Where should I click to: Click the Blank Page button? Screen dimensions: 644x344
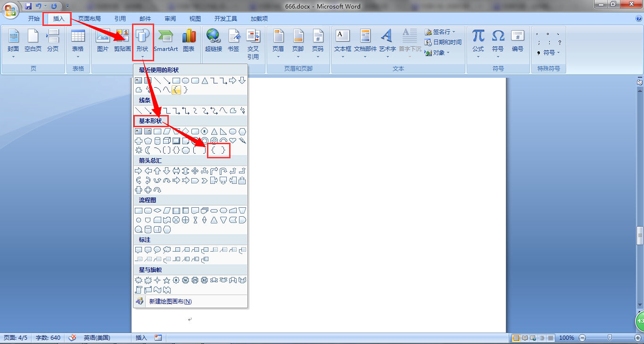pyautogui.click(x=33, y=41)
